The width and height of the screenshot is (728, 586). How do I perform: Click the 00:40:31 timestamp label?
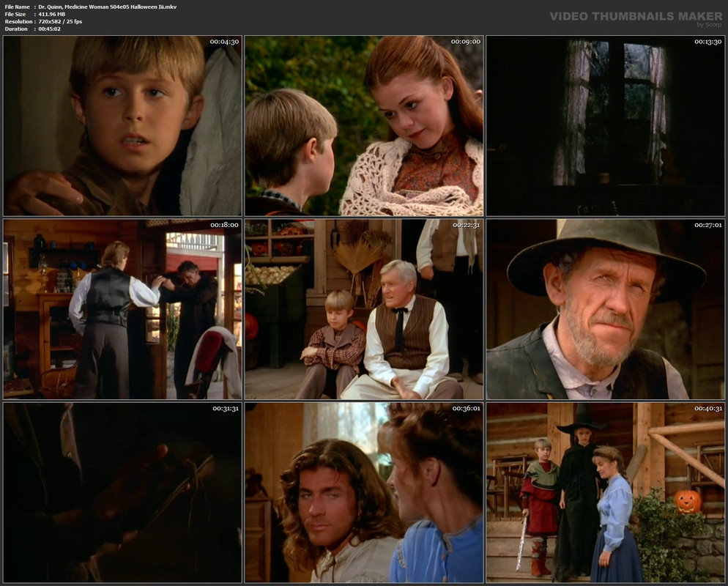point(708,409)
